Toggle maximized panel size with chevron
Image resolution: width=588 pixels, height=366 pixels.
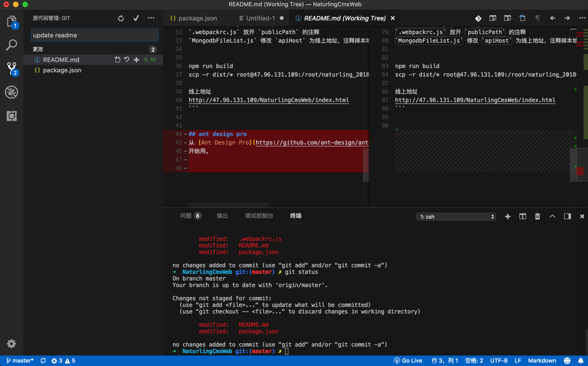(552, 217)
